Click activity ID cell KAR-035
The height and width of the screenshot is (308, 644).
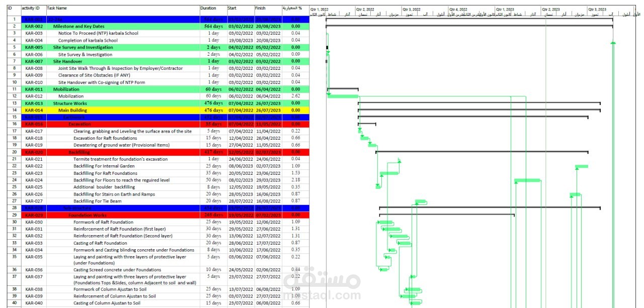(34, 257)
